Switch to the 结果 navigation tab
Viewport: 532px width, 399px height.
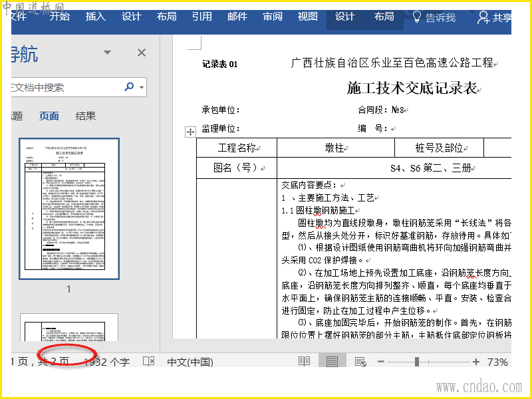coord(86,116)
